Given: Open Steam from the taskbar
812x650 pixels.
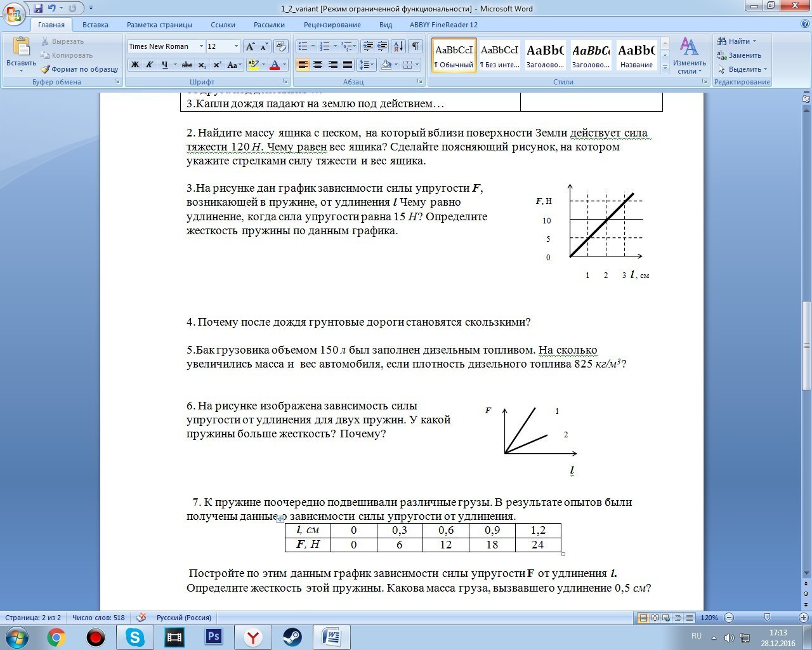Looking at the screenshot, I should (292, 637).
